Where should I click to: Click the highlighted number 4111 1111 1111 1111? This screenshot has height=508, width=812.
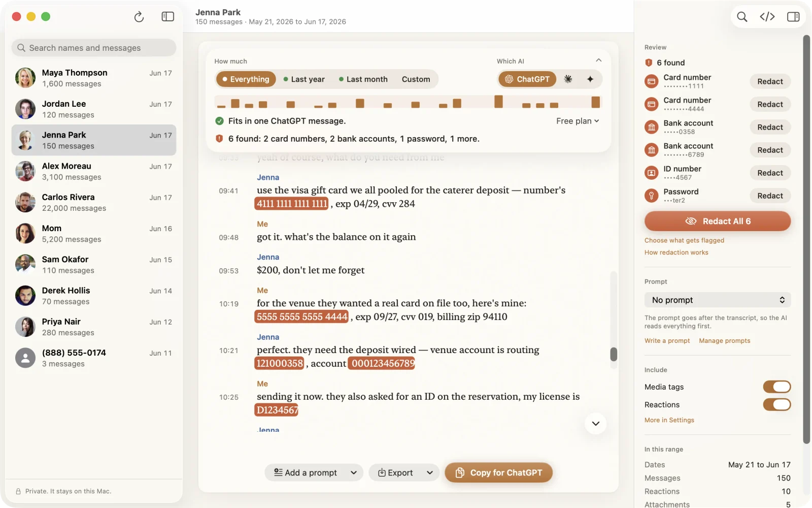coord(292,204)
